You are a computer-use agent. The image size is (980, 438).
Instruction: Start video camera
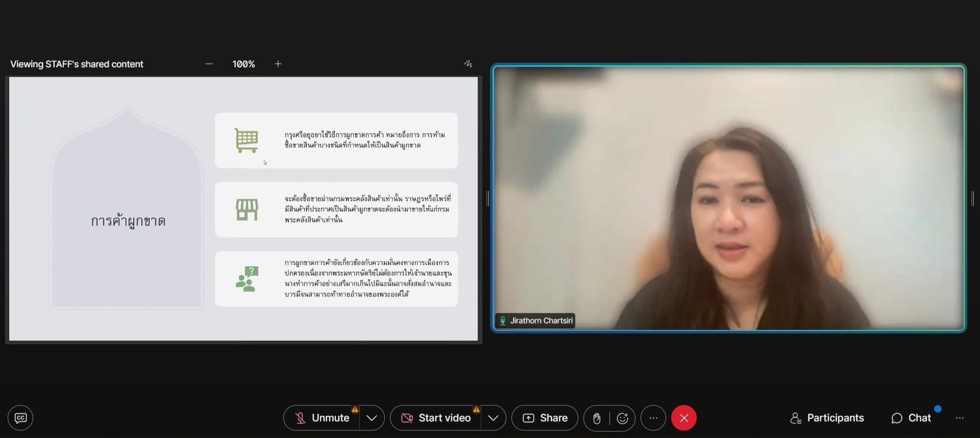[x=436, y=418]
